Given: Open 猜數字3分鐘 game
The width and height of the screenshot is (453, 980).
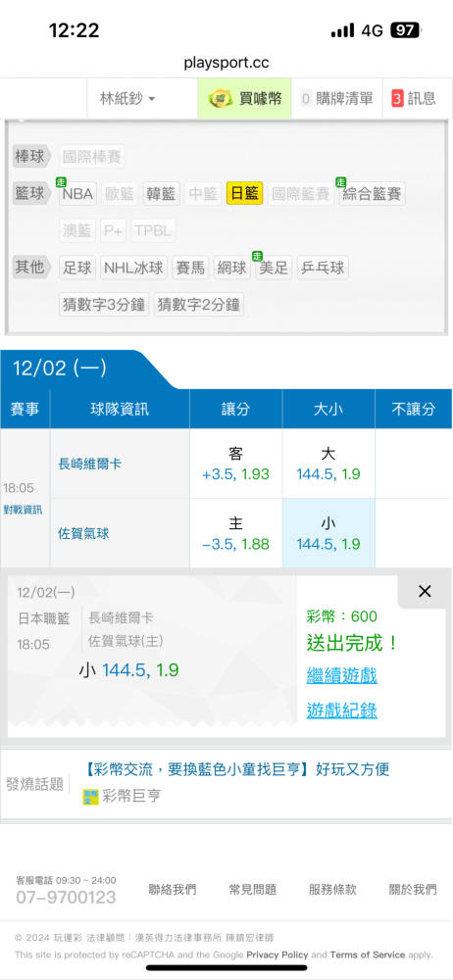Looking at the screenshot, I should 104,305.
